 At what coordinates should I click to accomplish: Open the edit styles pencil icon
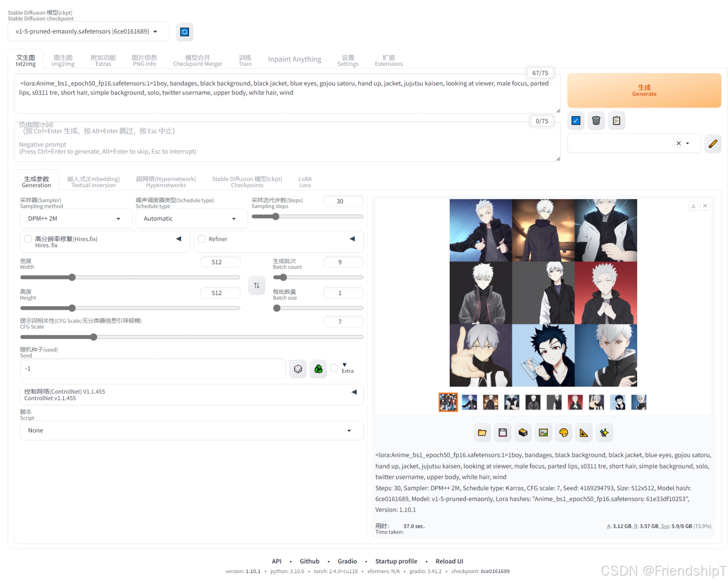713,144
